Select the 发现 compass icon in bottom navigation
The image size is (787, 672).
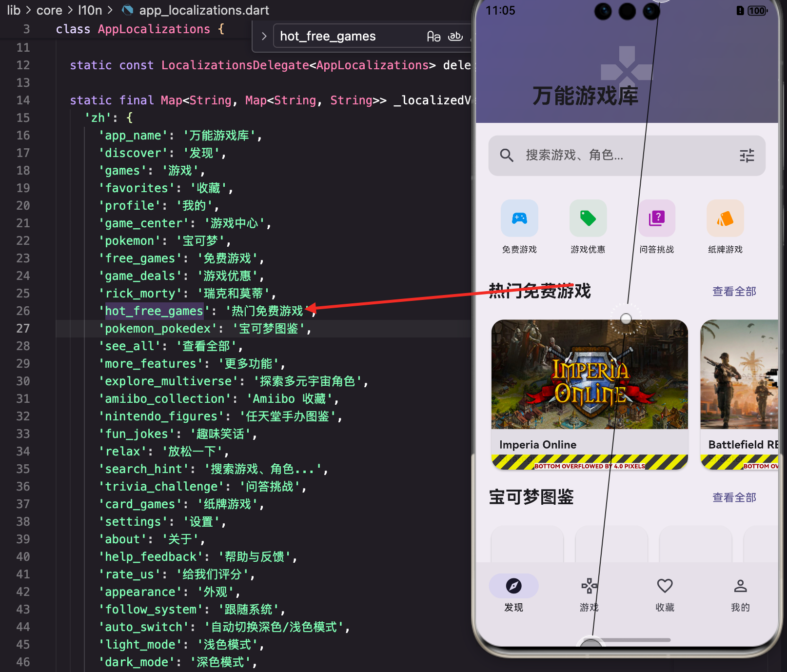tap(513, 586)
